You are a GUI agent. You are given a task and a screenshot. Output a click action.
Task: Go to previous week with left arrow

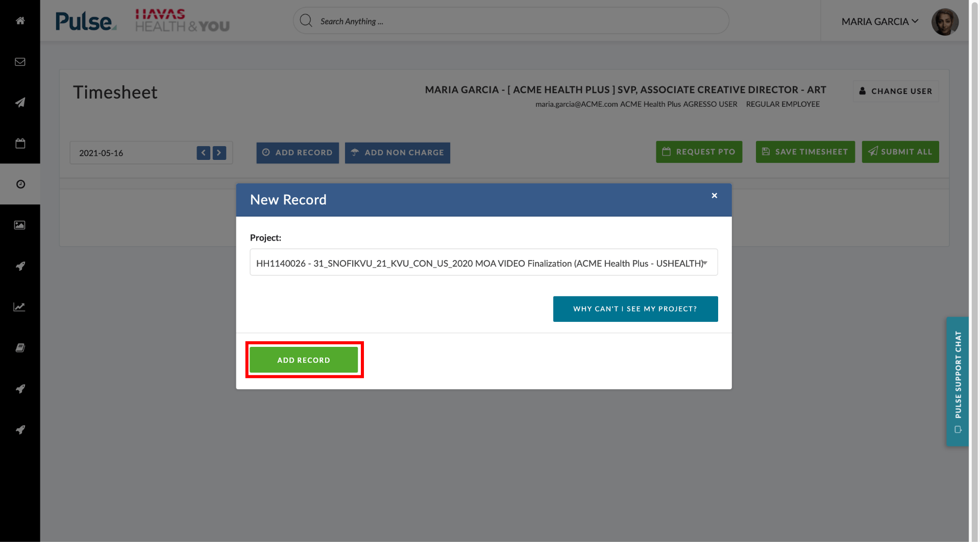pyautogui.click(x=203, y=152)
